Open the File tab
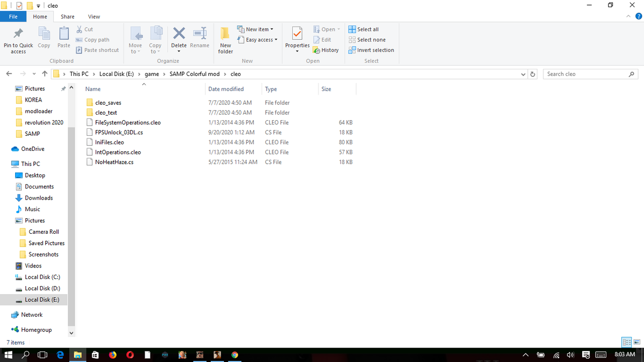The height and width of the screenshot is (362, 644). [13, 17]
